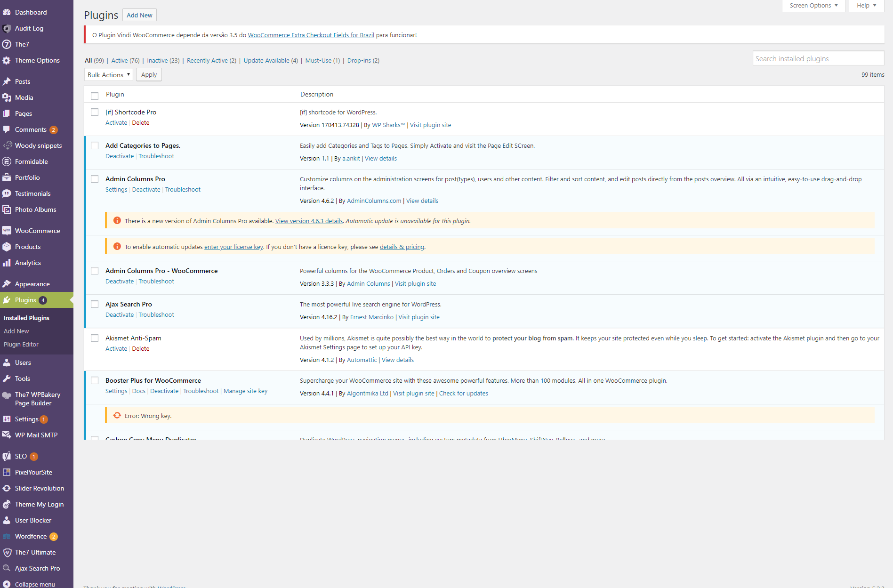
Task: Click The7 theme icon in sidebar
Action: pos(7,44)
